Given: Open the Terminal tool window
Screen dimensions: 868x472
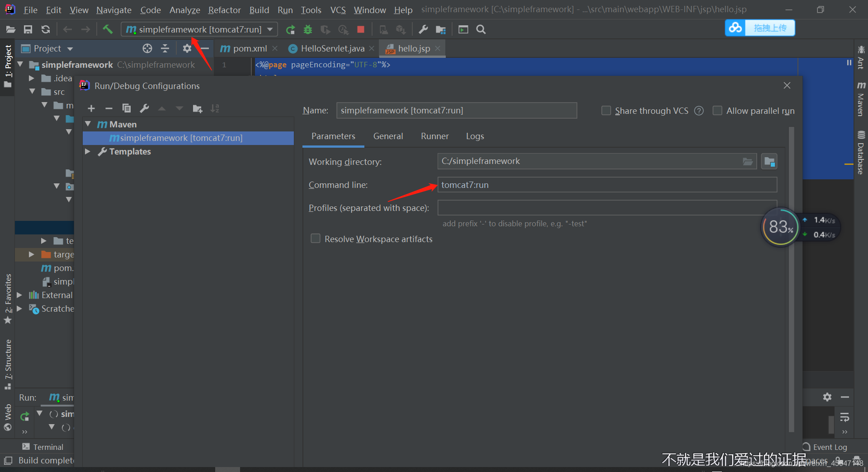Looking at the screenshot, I should pyautogui.click(x=43, y=447).
